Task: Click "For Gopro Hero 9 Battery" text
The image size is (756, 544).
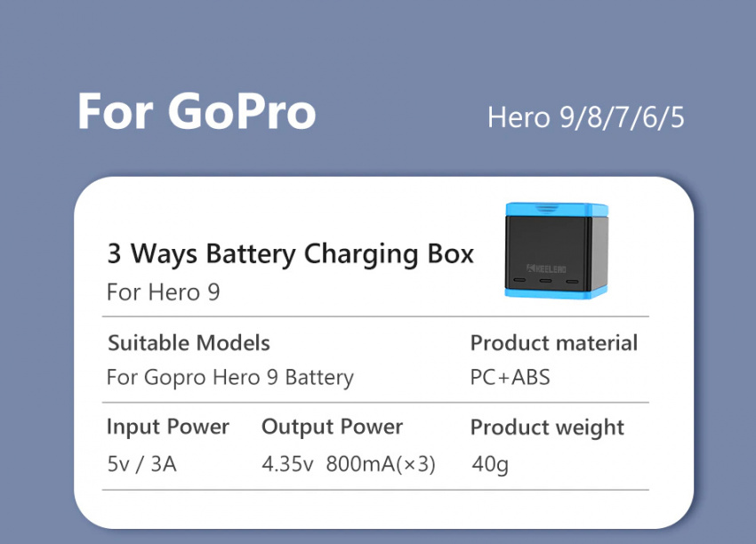Action: coord(230,378)
